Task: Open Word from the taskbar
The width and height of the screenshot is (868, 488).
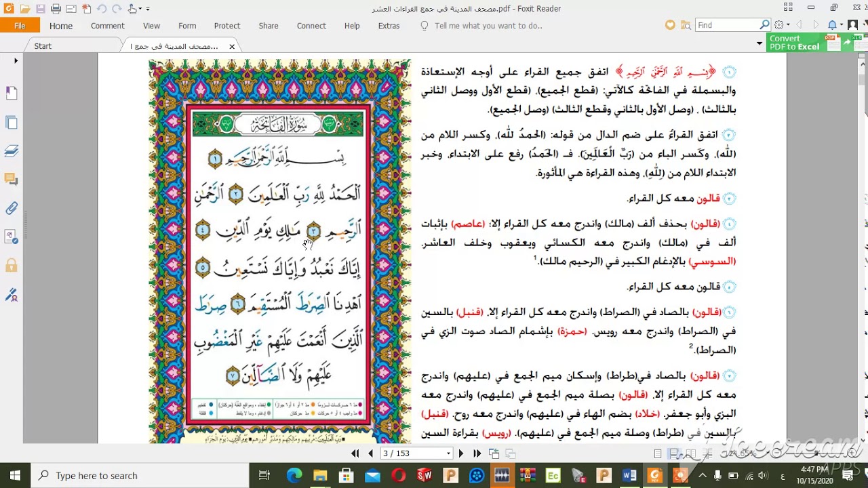Action: click(x=629, y=476)
